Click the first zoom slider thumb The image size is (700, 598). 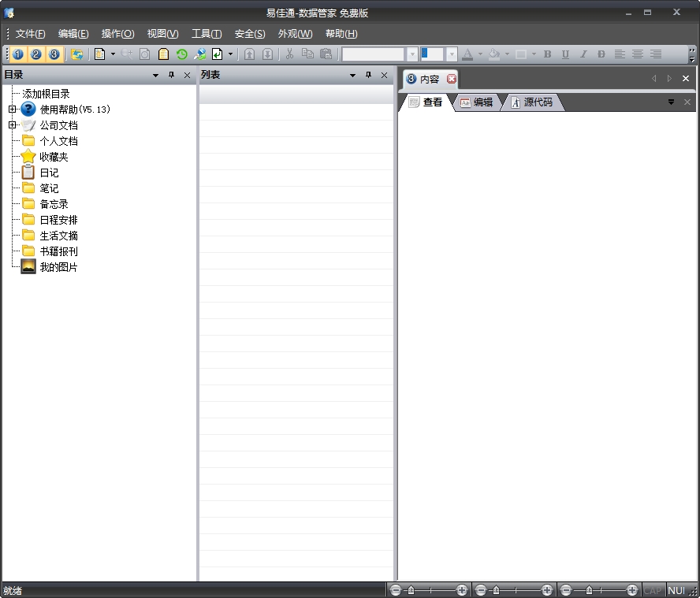pos(411,590)
